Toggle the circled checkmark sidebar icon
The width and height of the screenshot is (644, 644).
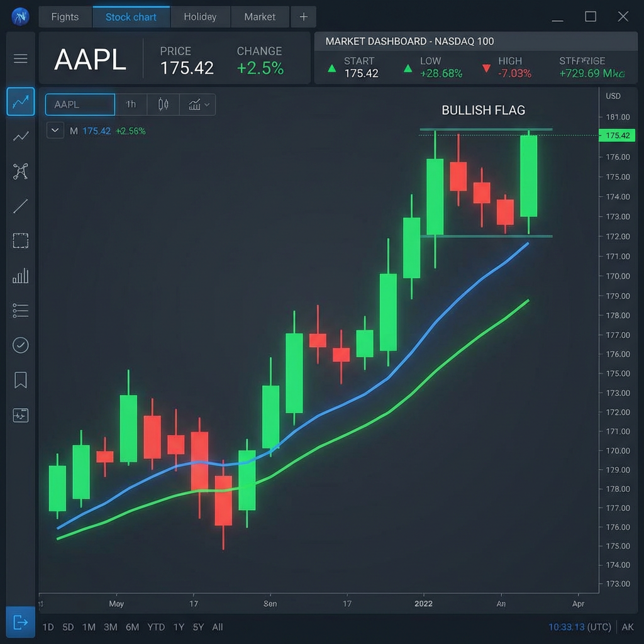[21, 345]
